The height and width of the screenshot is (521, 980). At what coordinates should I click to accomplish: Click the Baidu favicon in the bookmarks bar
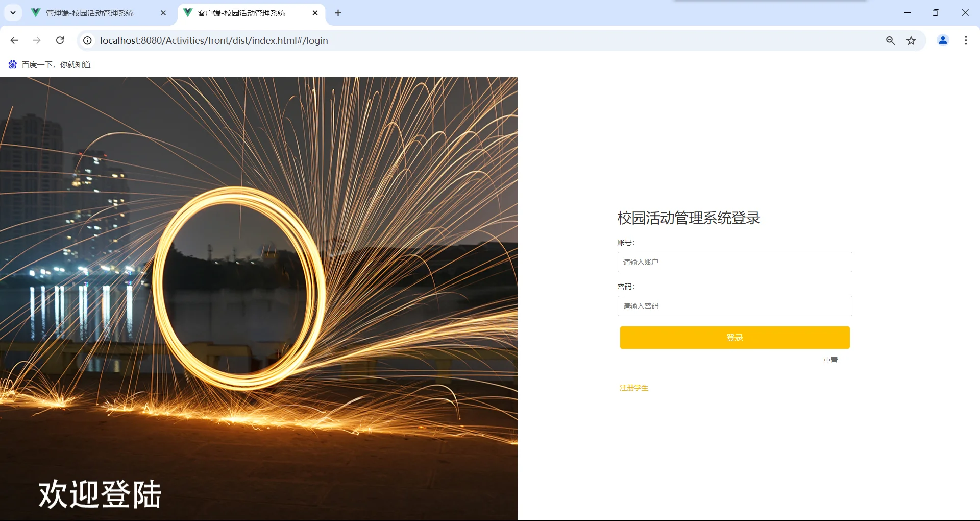click(x=12, y=64)
